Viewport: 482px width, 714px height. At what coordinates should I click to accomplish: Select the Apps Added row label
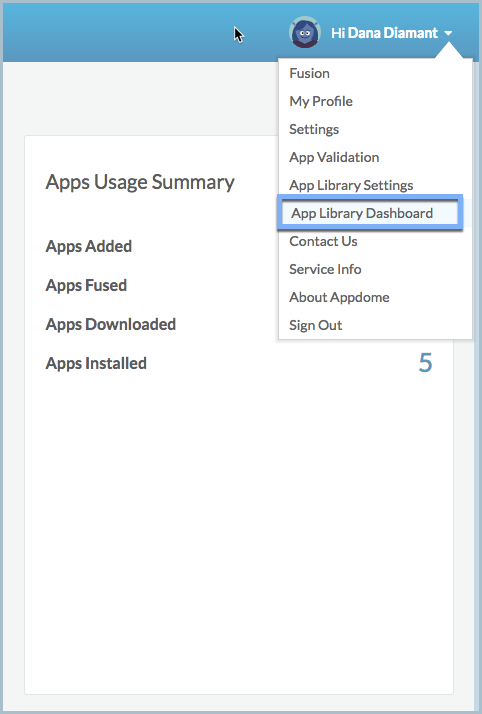89,246
